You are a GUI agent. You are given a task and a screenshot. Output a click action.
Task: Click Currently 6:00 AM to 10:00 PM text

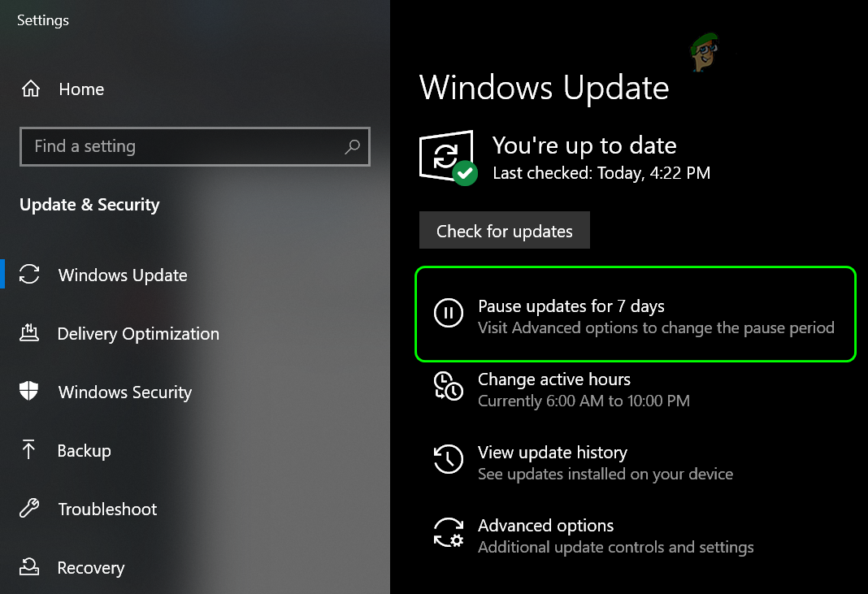[x=584, y=401]
